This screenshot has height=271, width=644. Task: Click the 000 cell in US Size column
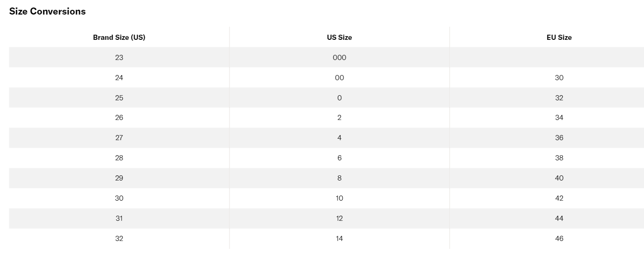click(339, 58)
